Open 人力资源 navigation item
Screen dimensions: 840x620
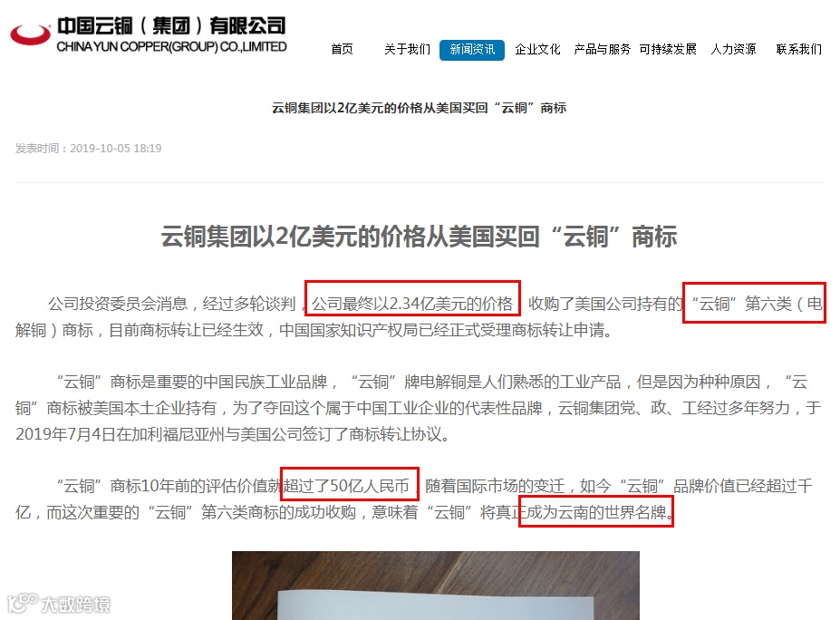733,50
